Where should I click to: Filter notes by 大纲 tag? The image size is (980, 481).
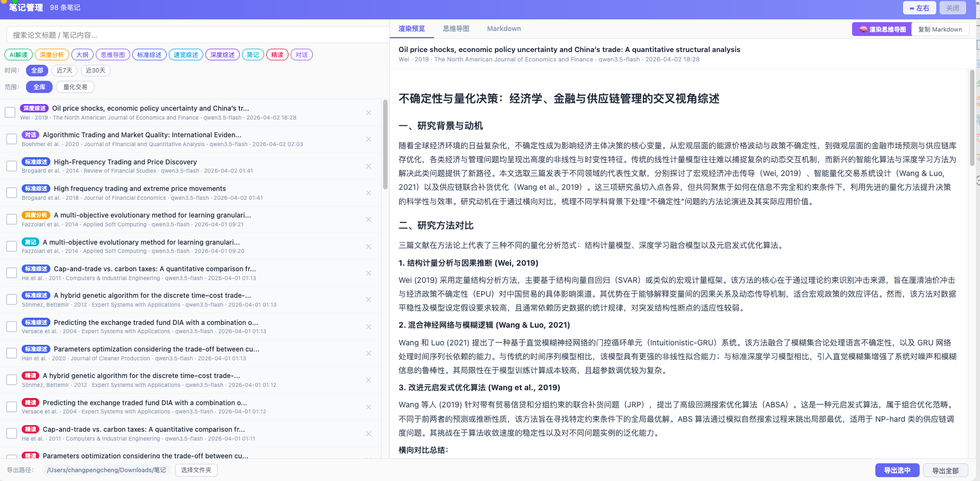point(82,55)
